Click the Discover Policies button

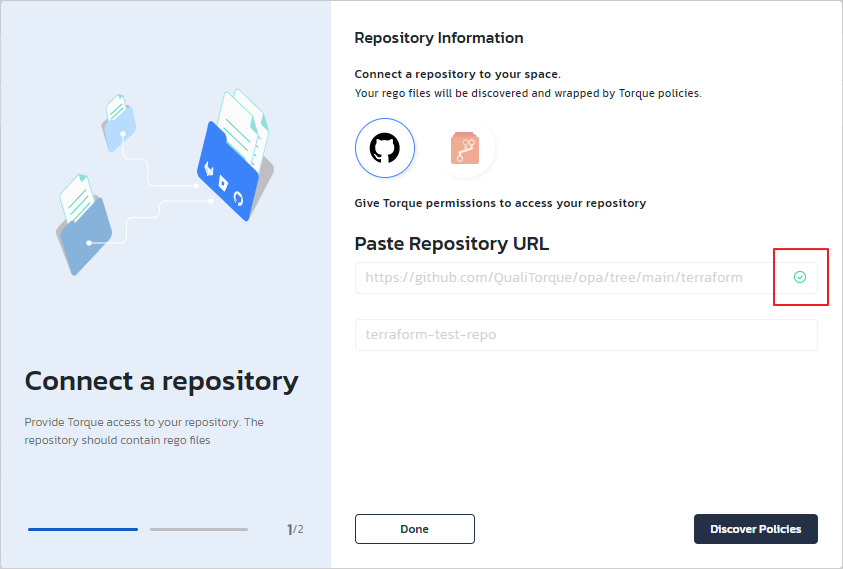coord(755,529)
